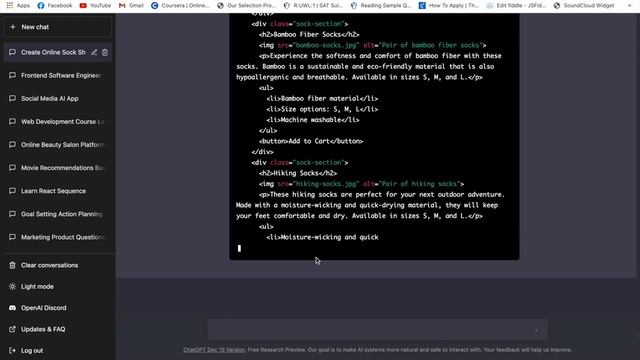Open the Social Media AI App conversation
This screenshot has height=360, width=640.
tap(57, 98)
